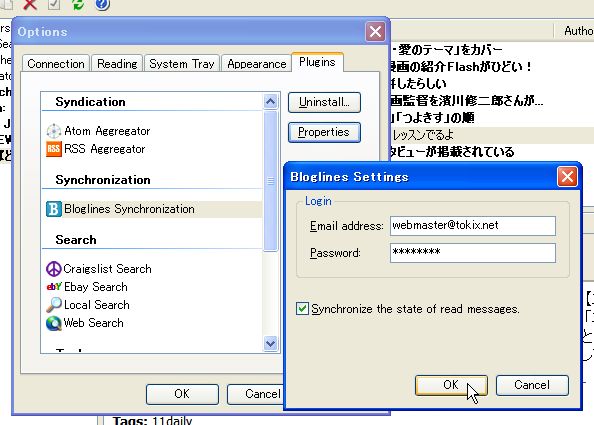Screen dimensions: 594x425
Task: Cancel the Bloglines Settings dialog
Action: click(x=532, y=385)
